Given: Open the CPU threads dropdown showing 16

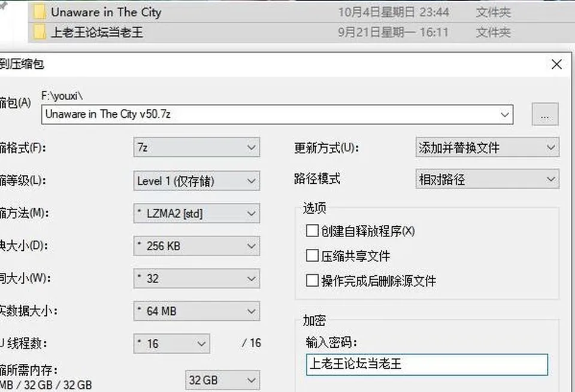Looking at the screenshot, I should tap(172, 344).
